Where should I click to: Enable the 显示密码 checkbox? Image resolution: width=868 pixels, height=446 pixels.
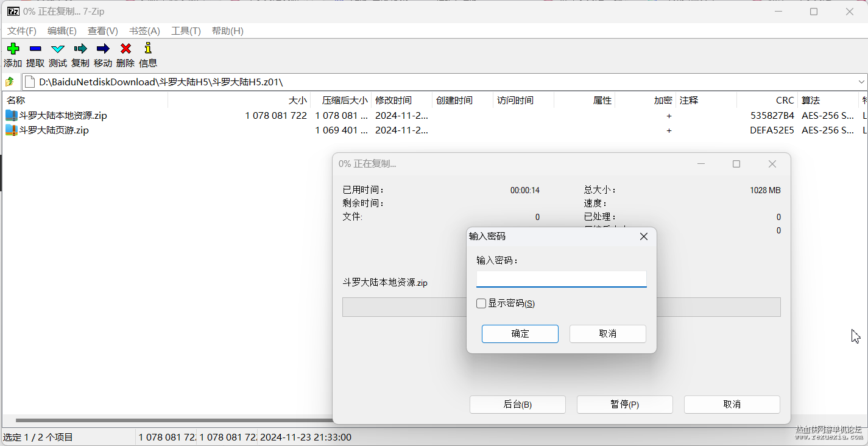point(481,303)
